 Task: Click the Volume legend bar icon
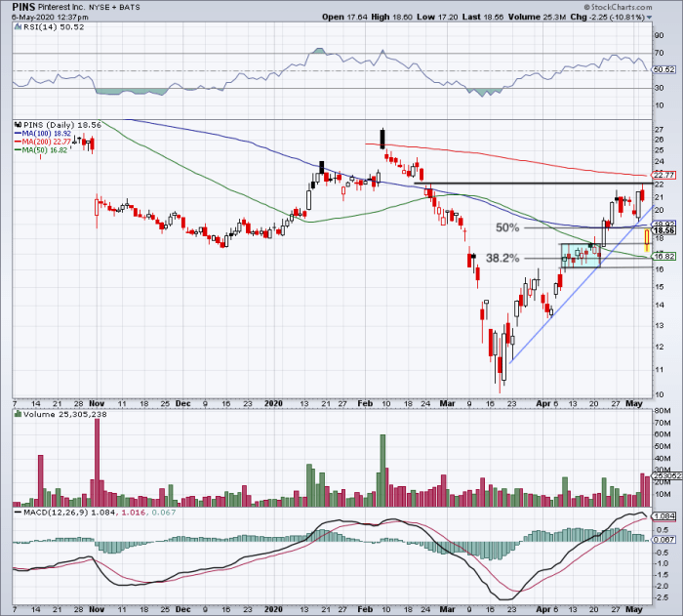tap(18, 414)
